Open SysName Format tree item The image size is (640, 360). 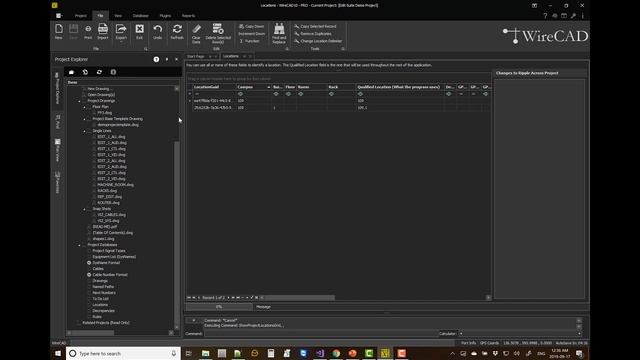[x=106, y=263]
